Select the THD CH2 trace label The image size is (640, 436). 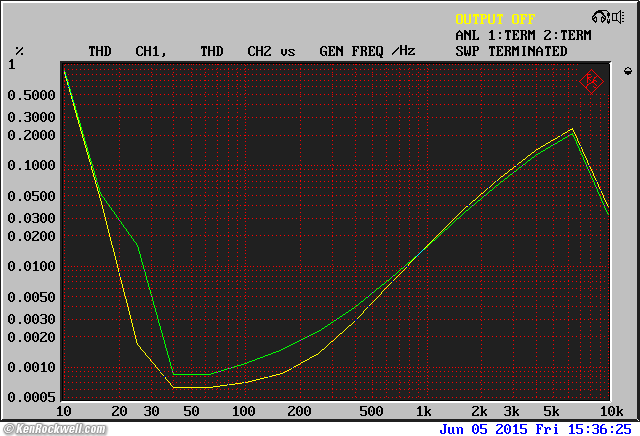point(236,51)
